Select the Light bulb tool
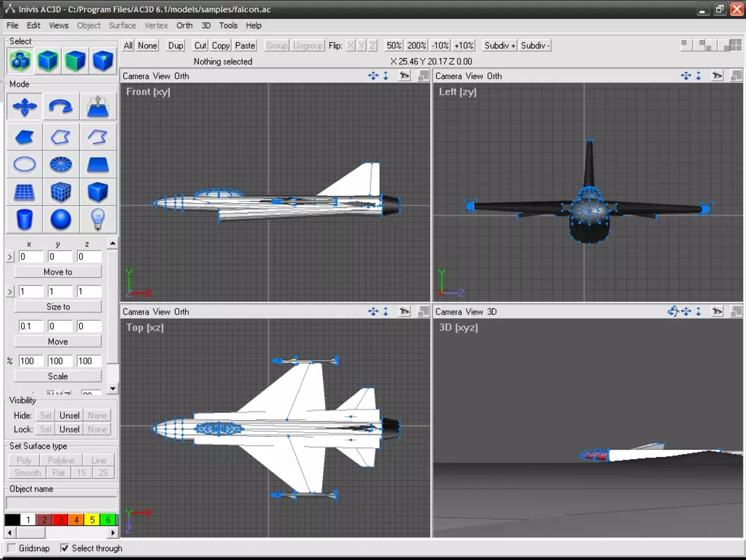Screen dimensions: 746x560 [x=98, y=220]
